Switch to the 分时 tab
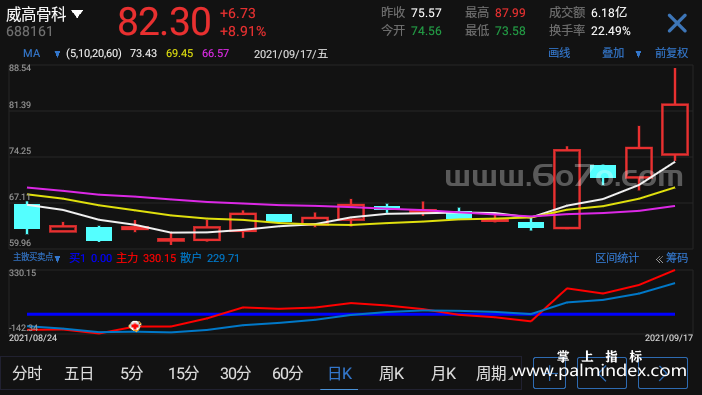This screenshot has width=702, height=395. click(x=27, y=373)
